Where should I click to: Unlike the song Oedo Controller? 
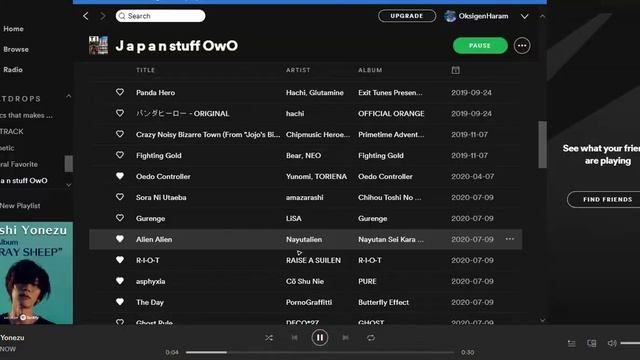point(120,176)
